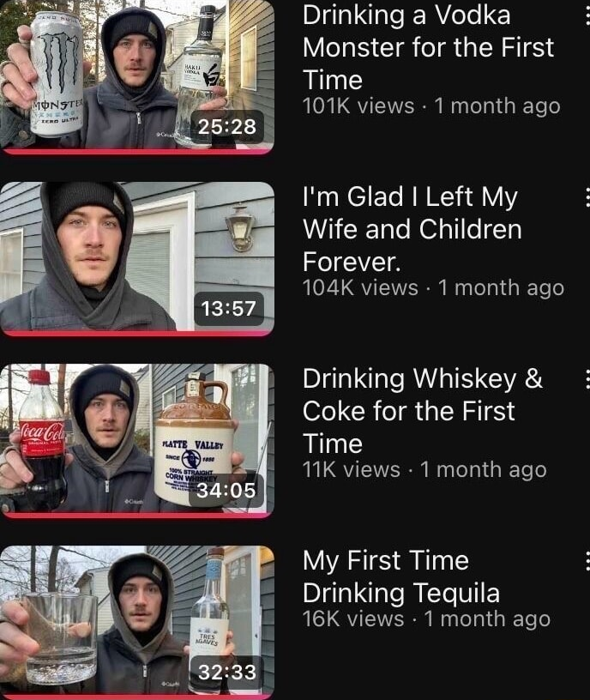The width and height of the screenshot is (590, 700).
Task: Open the Tres Agaves tequila thumbnail
Action: point(136,622)
